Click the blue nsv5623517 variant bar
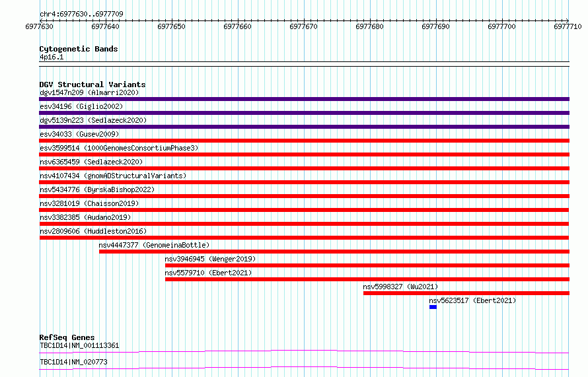This screenshot has width=588, height=377. click(433, 307)
